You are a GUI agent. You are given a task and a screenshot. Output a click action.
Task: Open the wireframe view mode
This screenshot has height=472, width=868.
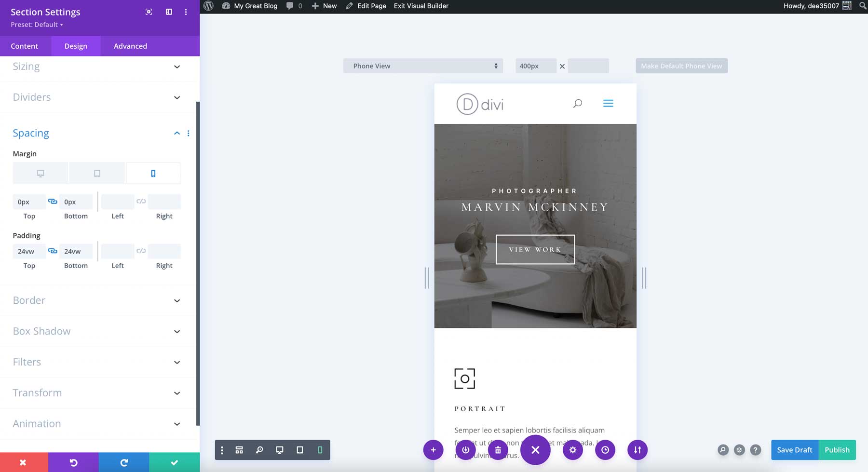(239, 450)
